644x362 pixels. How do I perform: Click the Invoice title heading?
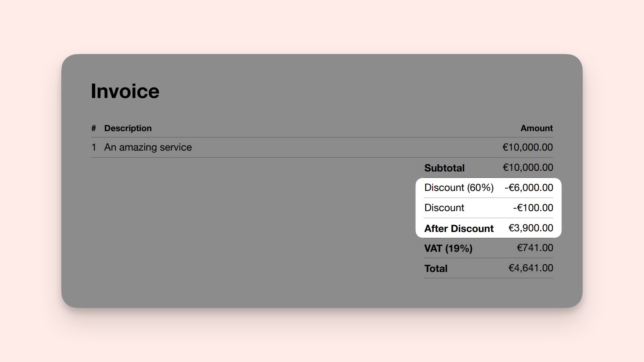(125, 91)
